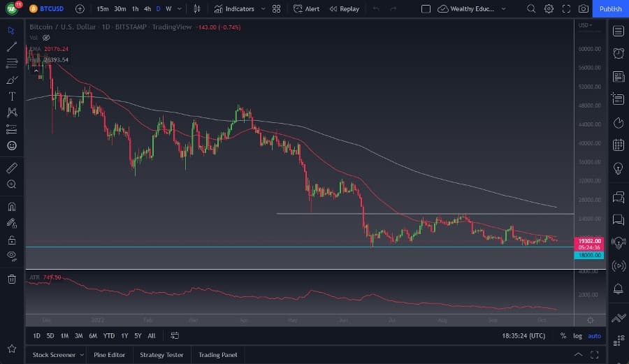Screen dimensions: 629x364
Task: Click the trash remove objects icon
Action: pos(12,279)
